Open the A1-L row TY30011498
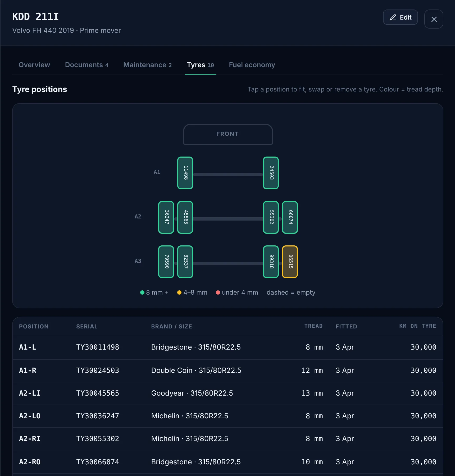Image resolution: width=455 pixels, height=476 pixels. pyautogui.click(x=228, y=347)
